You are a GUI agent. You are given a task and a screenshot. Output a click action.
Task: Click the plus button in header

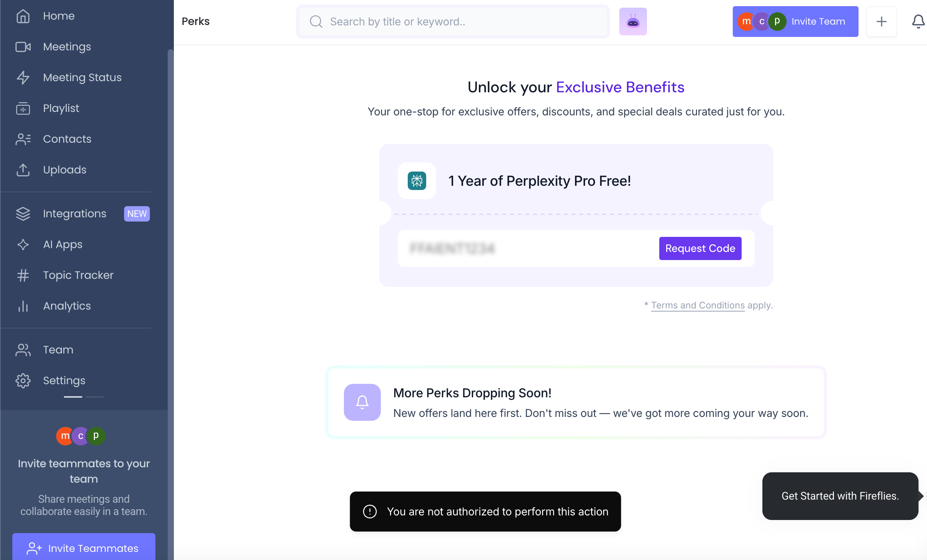pos(881,22)
